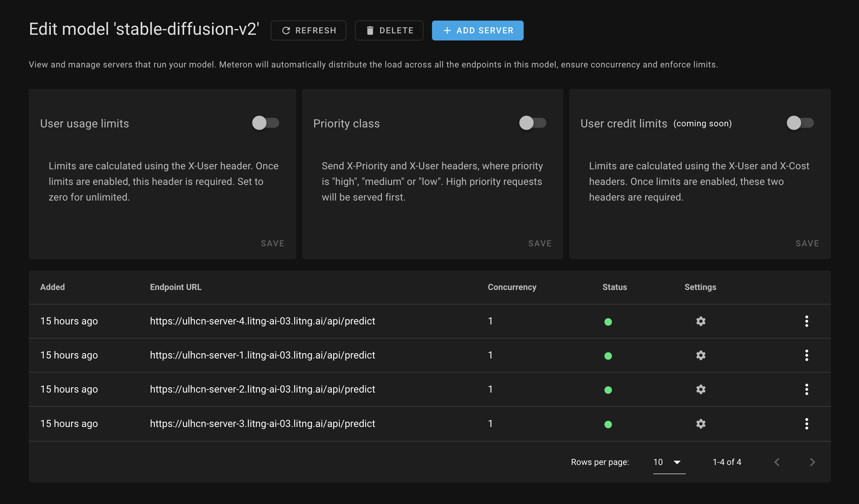This screenshot has width=859, height=504.
Task: Click gear icon on server-2 row
Action: click(x=701, y=389)
